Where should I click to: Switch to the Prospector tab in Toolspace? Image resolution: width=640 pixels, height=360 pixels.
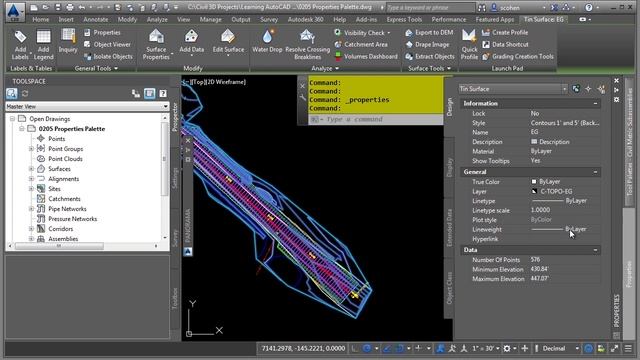(x=175, y=117)
